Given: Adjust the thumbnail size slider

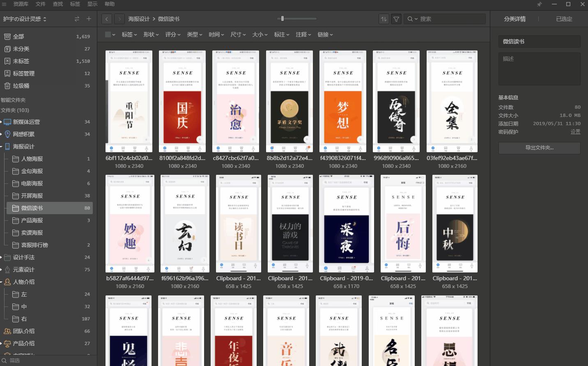Looking at the screenshot, I should coord(283,18).
